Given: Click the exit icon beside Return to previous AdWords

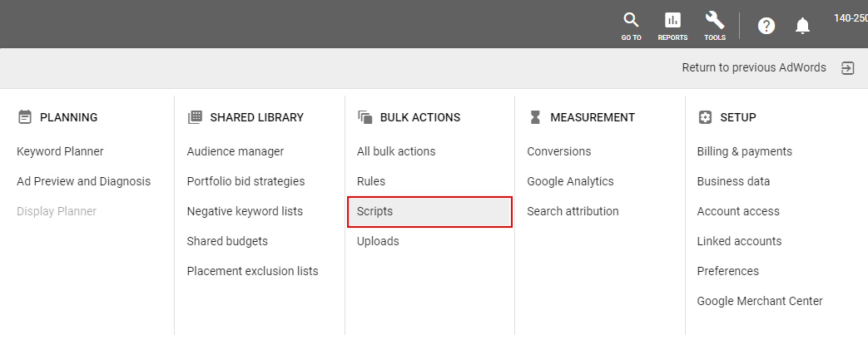Looking at the screenshot, I should (x=847, y=68).
